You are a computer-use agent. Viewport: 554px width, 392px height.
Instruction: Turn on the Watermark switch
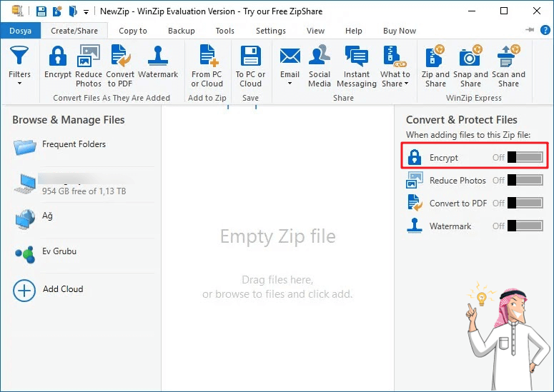coord(525,226)
